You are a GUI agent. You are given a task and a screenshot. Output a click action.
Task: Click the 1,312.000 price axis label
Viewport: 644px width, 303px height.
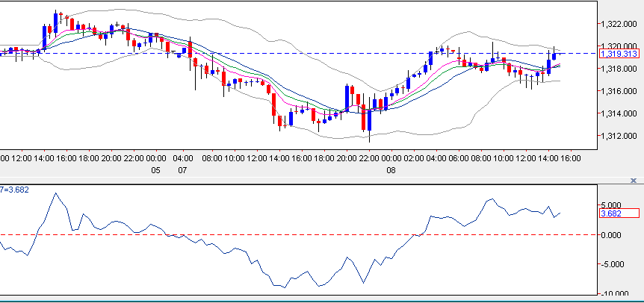tap(619, 136)
